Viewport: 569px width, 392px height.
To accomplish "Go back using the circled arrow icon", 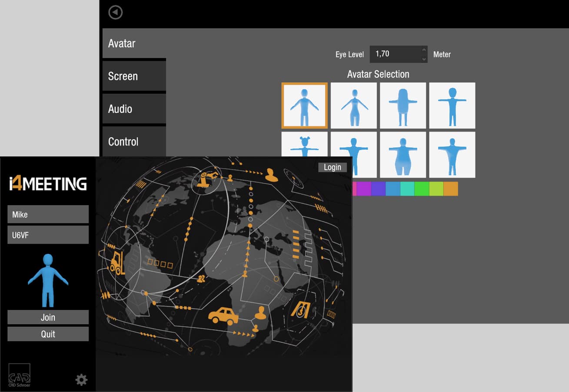I will pyautogui.click(x=115, y=12).
